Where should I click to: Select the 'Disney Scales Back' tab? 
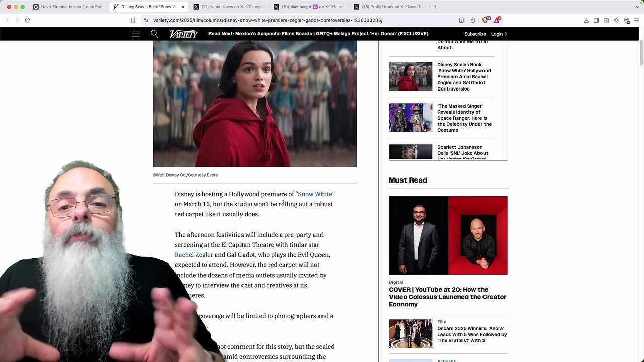pyautogui.click(x=149, y=7)
